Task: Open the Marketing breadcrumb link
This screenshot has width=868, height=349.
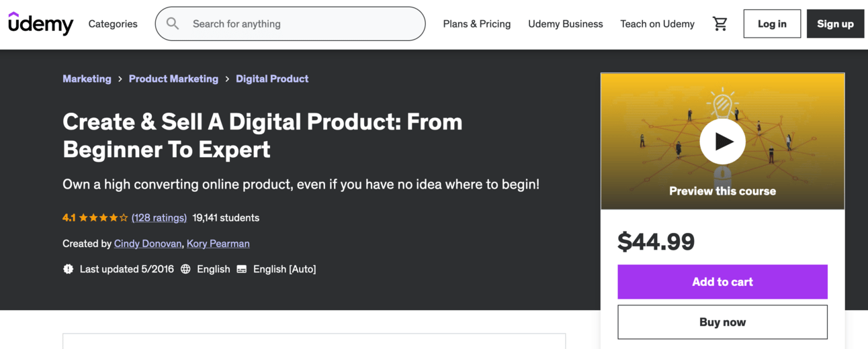Action: tap(87, 79)
